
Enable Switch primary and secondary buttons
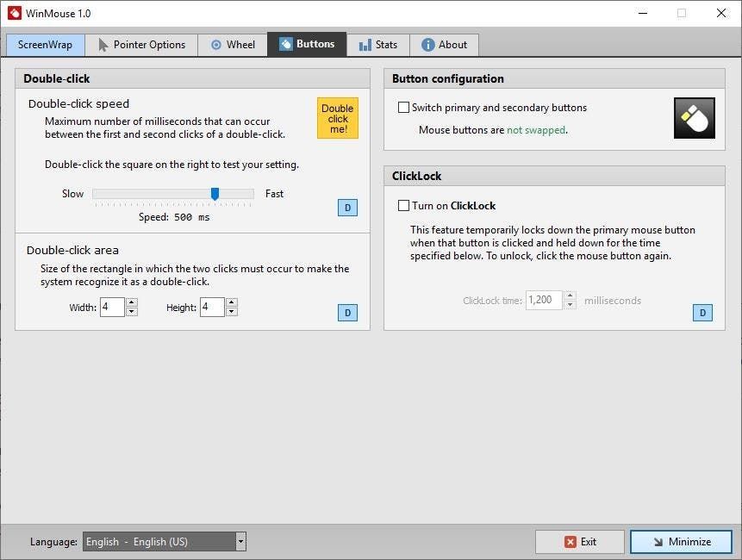[x=403, y=108]
